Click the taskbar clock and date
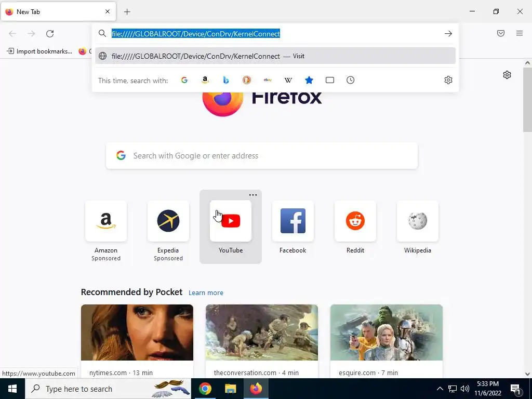The height and width of the screenshot is (399, 532). point(488,389)
